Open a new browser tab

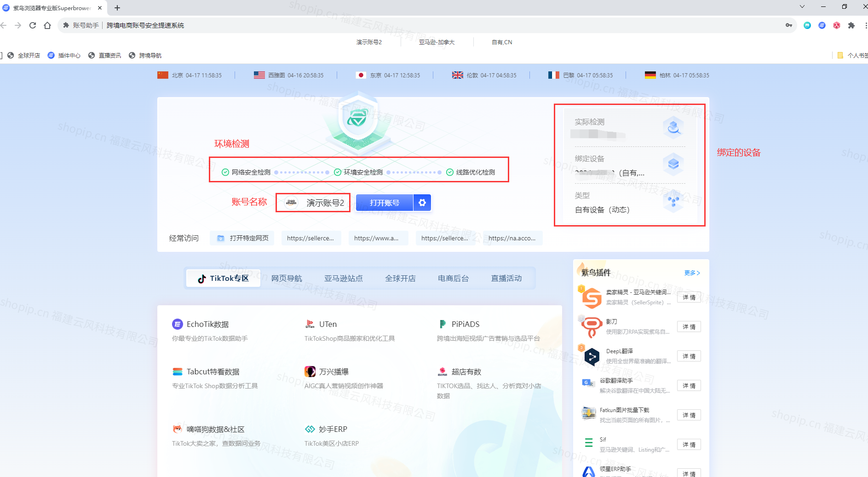pyautogui.click(x=117, y=8)
